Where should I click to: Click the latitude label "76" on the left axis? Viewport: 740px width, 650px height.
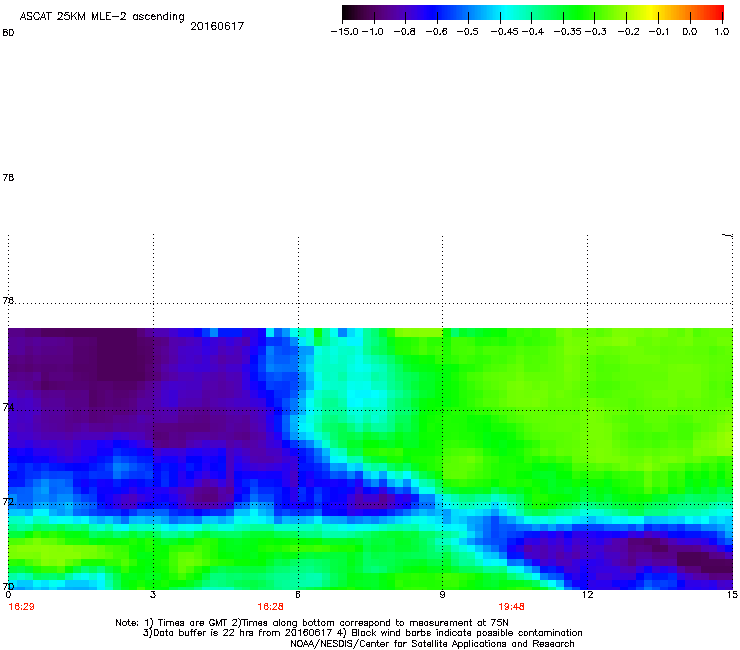[8, 300]
